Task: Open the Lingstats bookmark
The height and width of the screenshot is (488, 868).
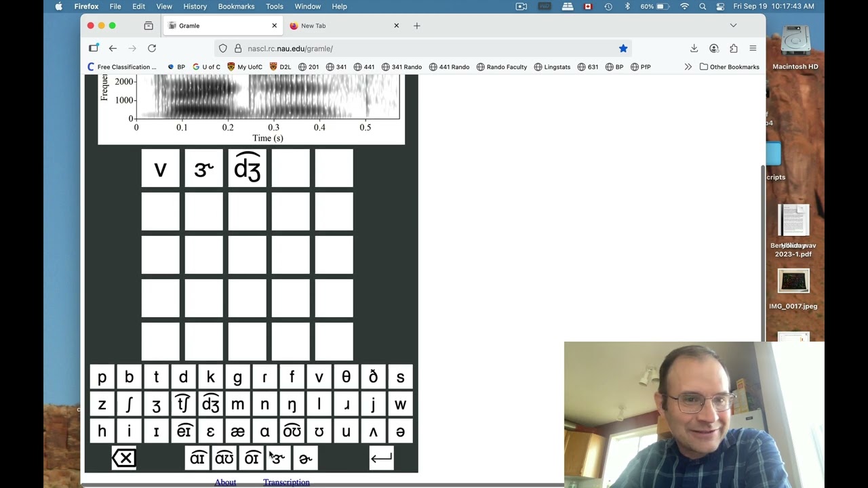Action: (x=552, y=66)
